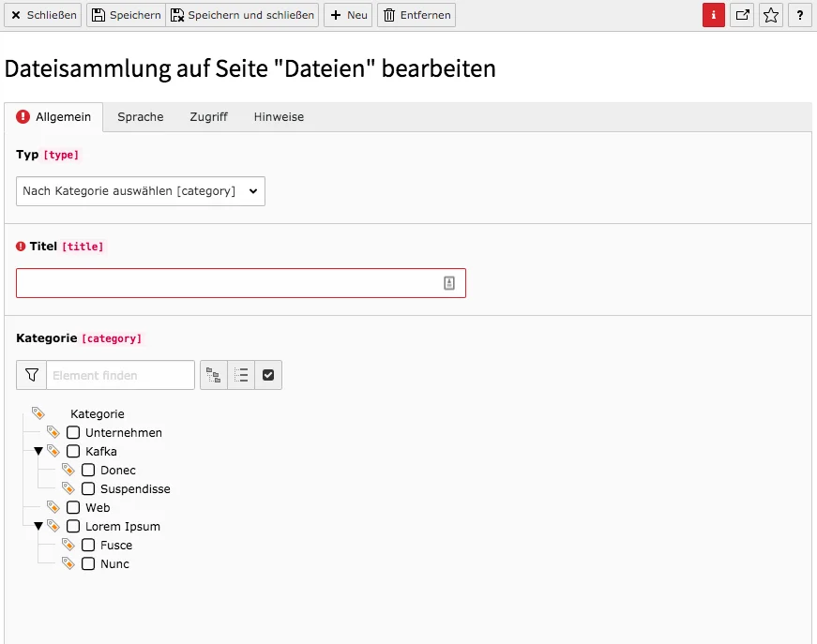The image size is (817, 644).
Task: Click the Speichern und schließen button
Action: (x=242, y=15)
